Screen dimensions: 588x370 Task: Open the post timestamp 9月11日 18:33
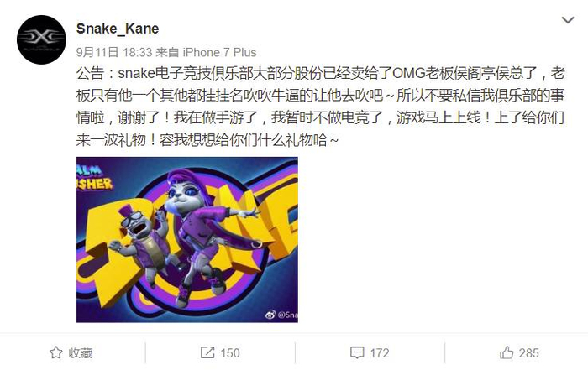tap(114, 52)
